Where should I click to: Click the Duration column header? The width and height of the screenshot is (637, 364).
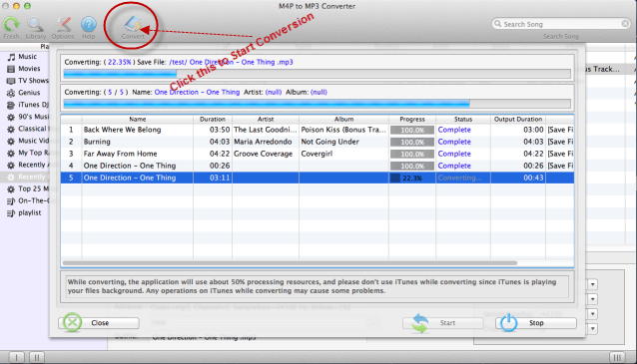pyautogui.click(x=213, y=119)
